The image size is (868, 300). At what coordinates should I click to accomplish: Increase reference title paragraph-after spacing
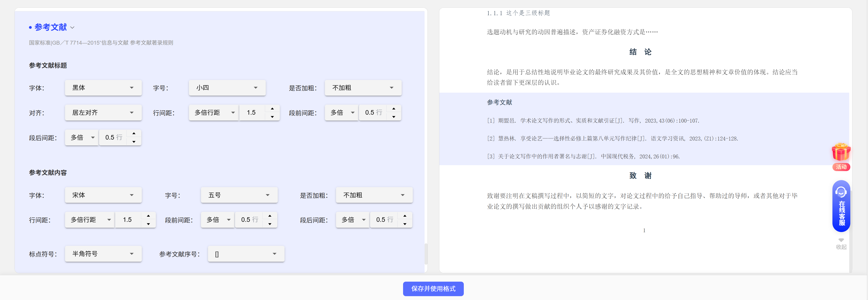(134, 133)
